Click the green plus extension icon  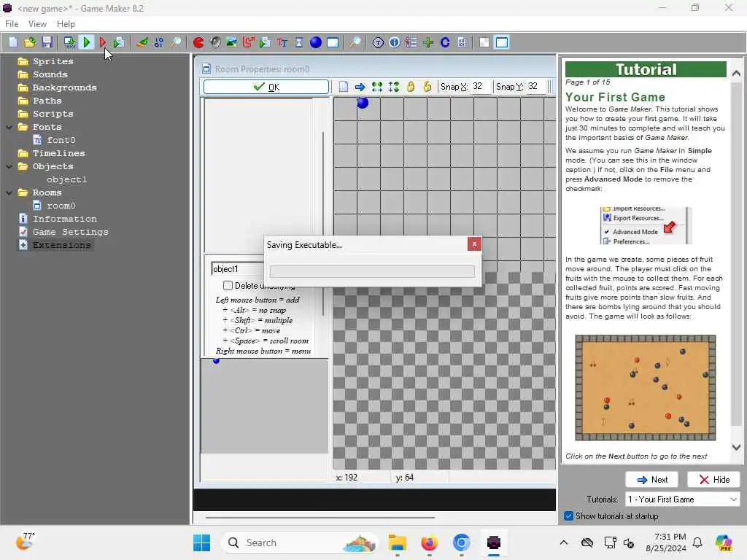tap(427, 42)
